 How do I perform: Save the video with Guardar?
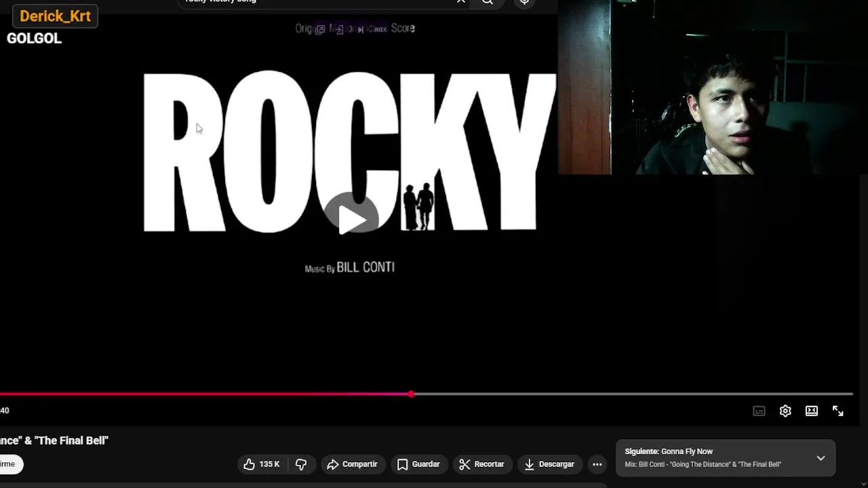coord(418,464)
